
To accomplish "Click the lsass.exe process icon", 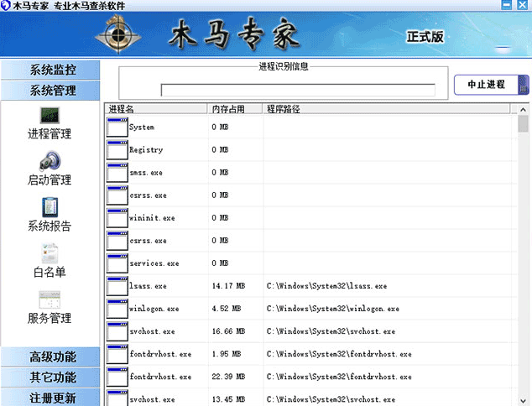I will coord(117,286).
